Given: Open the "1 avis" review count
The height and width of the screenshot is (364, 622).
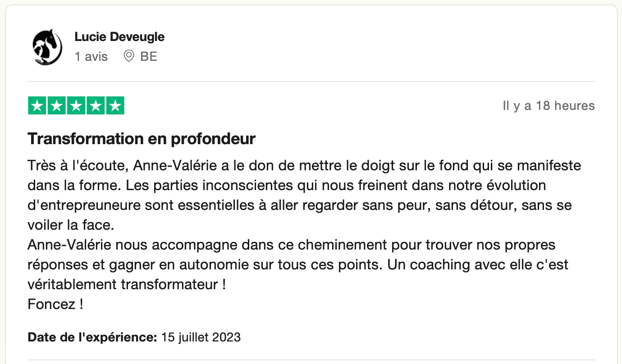Looking at the screenshot, I should (91, 57).
